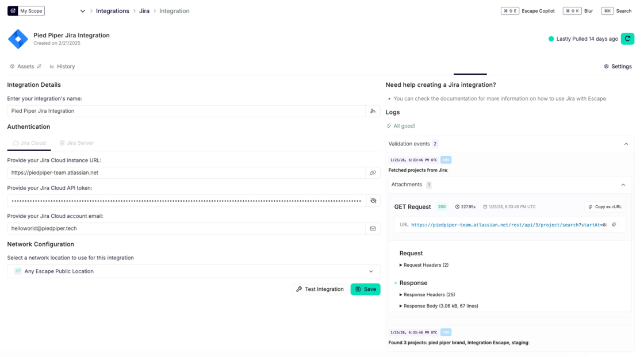Collapse the Attachments section
The image size is (644, 357).
623,185
